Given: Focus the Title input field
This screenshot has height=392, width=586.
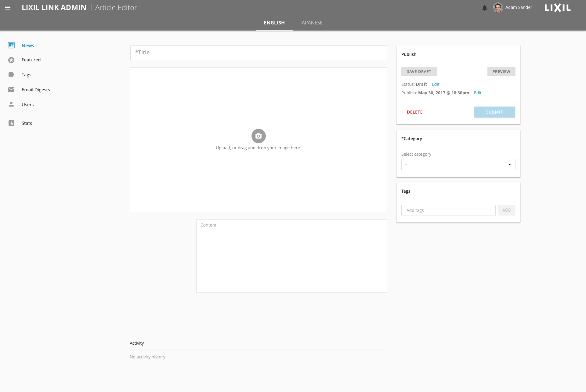Looking at the screenshot, I should 259,53.
